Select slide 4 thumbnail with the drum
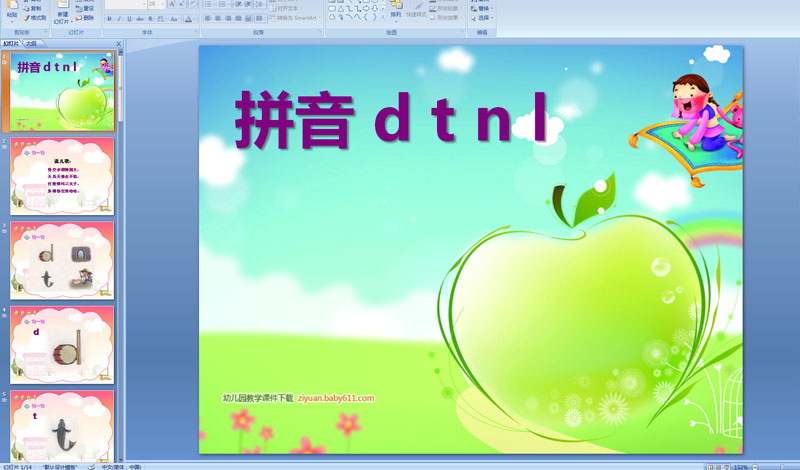The width and height of the screenshot is (800, 470). point(62,345)
